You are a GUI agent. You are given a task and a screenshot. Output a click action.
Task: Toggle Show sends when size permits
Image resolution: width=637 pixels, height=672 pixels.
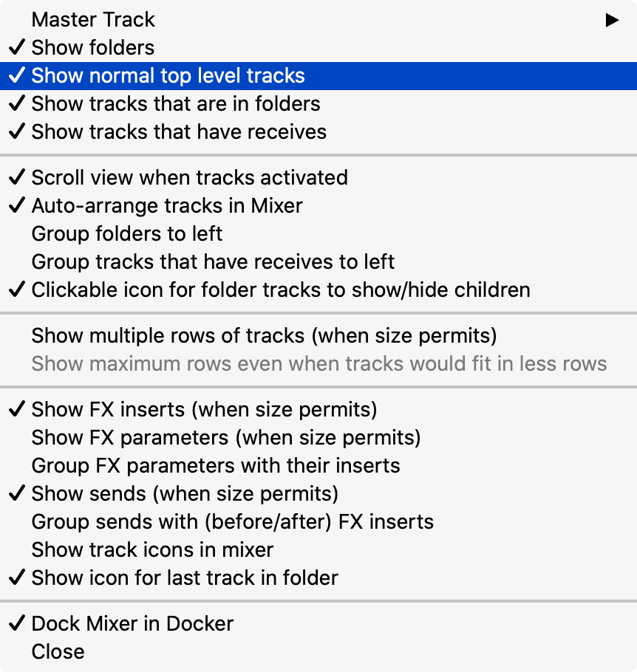185,494
